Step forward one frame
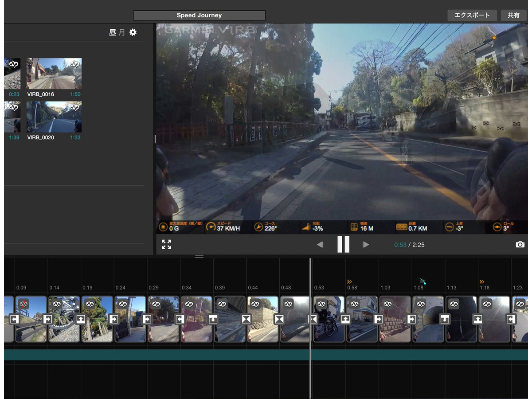This screenshot has height=399, width=532. [x=366, y=244]
